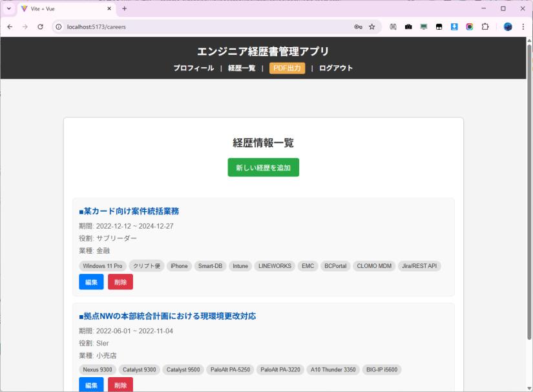View site information for localhost

58,26
